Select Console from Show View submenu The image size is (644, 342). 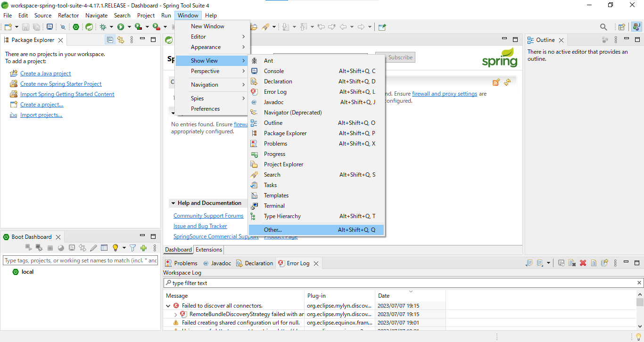tap(316, 71)
